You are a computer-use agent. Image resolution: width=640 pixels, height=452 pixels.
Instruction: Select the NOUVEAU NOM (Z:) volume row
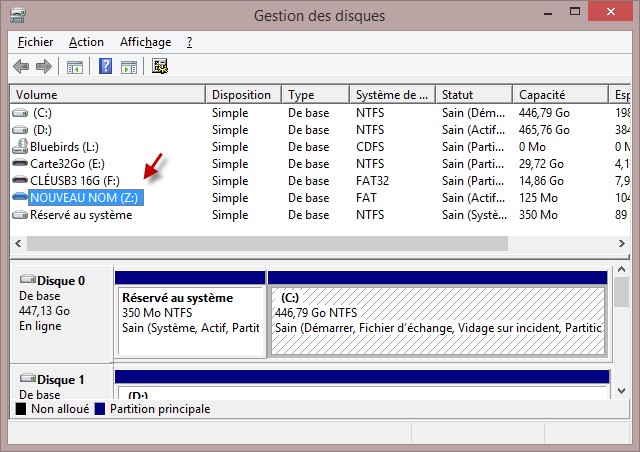click(86, 198)
